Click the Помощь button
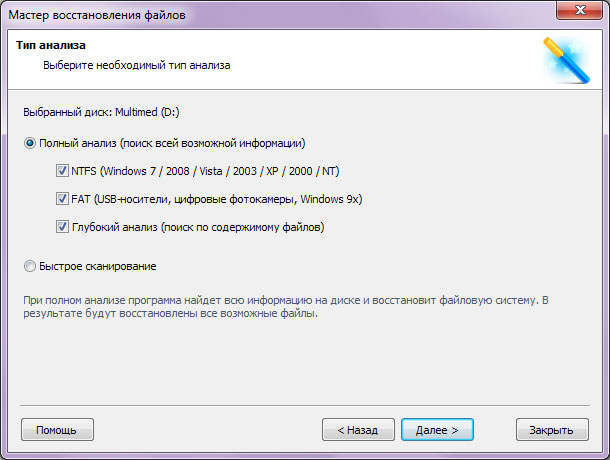The image size is (610, 460). (x=57, y=430)
